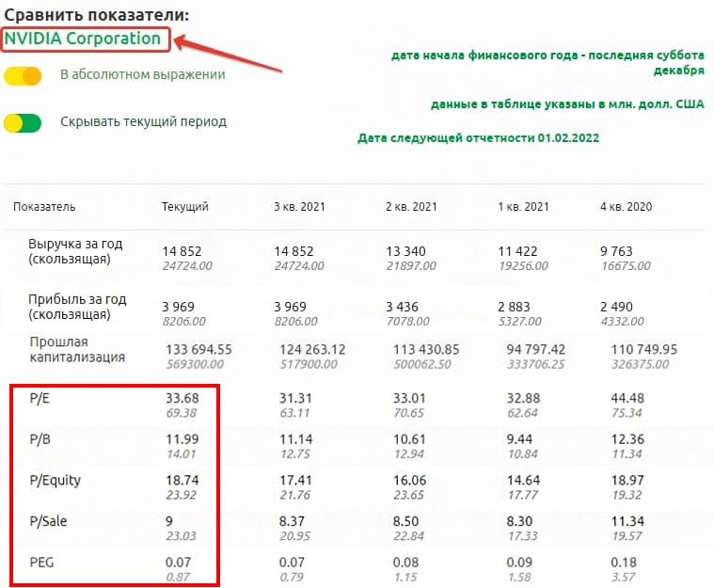Viewport: 714px width, 588px height.
Task: Click the 'Прошлая капитализация' row label
Action: tap(77, 350)
